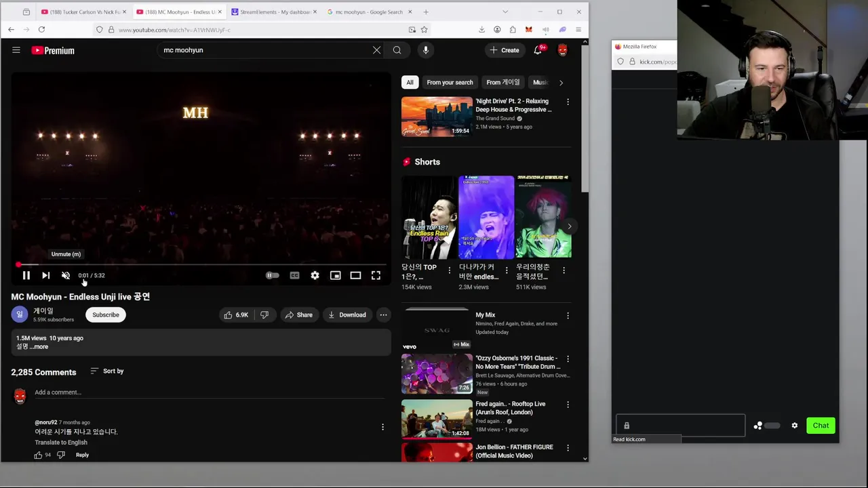
Task: Seek on the video progress bar
Action: 201,264
